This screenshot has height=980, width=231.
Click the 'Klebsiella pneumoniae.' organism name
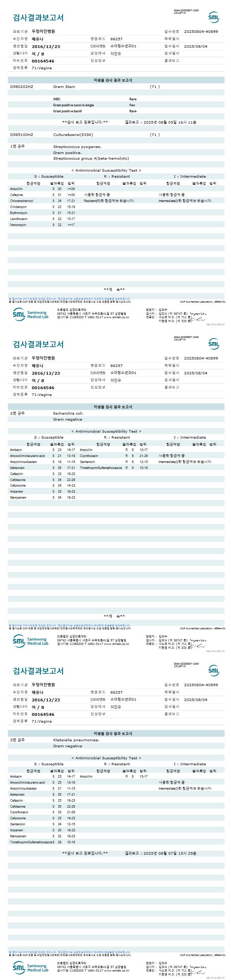point(77,740)
